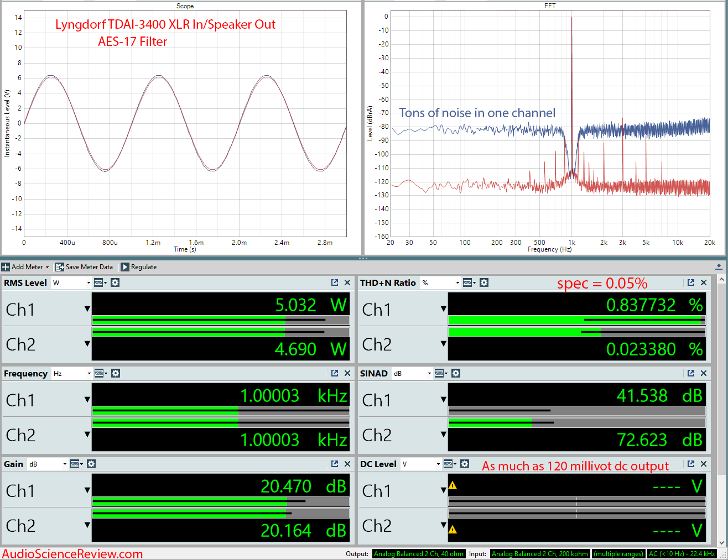This screenshot has width=728, height=560.
Task: Open the Frequency meter settings gear
Action: coord(115,373)
